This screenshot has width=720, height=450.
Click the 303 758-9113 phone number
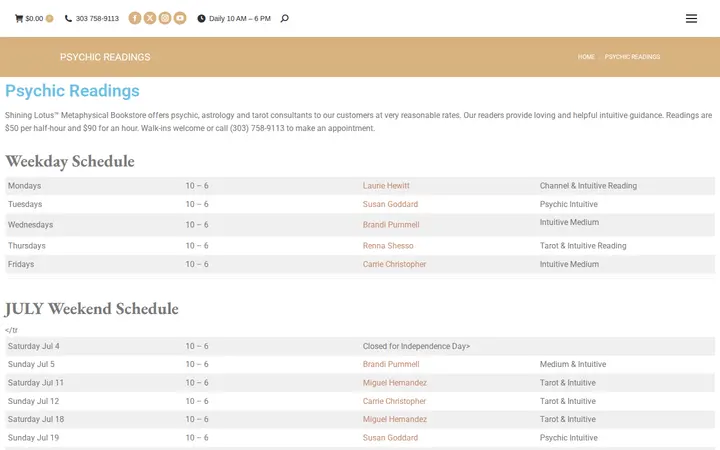point(97,18)
